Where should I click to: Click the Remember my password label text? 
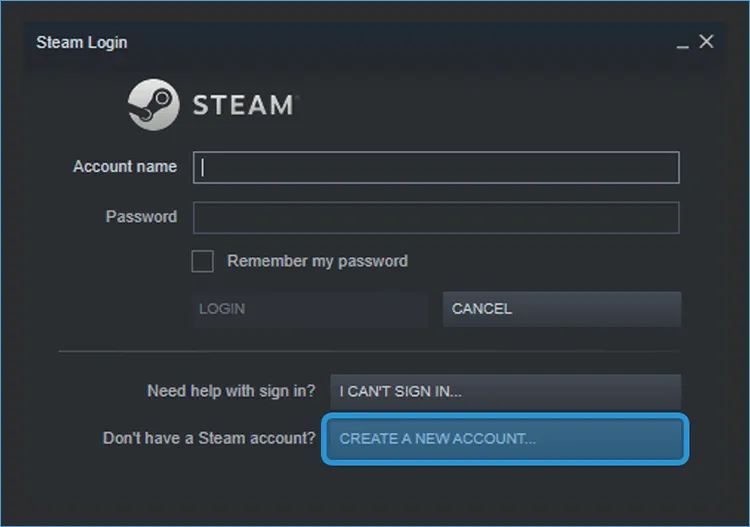[318, 261]
